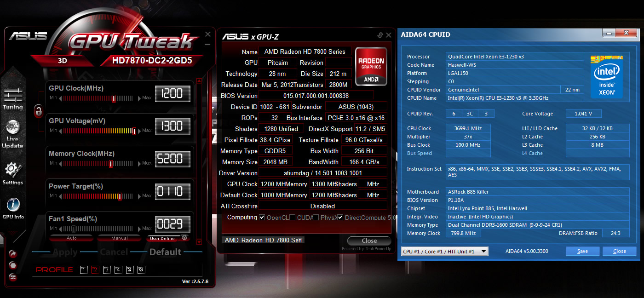The width and height of the screenshot is (644, 298).
Task: Click the Power Target value field 0110
Action: click(172, 192)
